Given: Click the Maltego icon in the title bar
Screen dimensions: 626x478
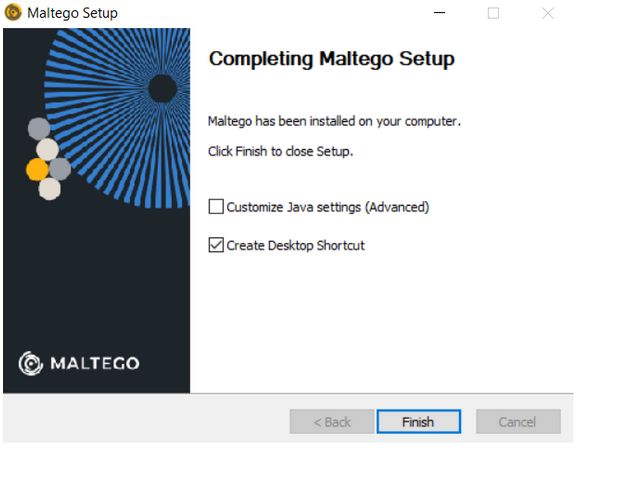Looking at the screenshot, I should [13, 13].
